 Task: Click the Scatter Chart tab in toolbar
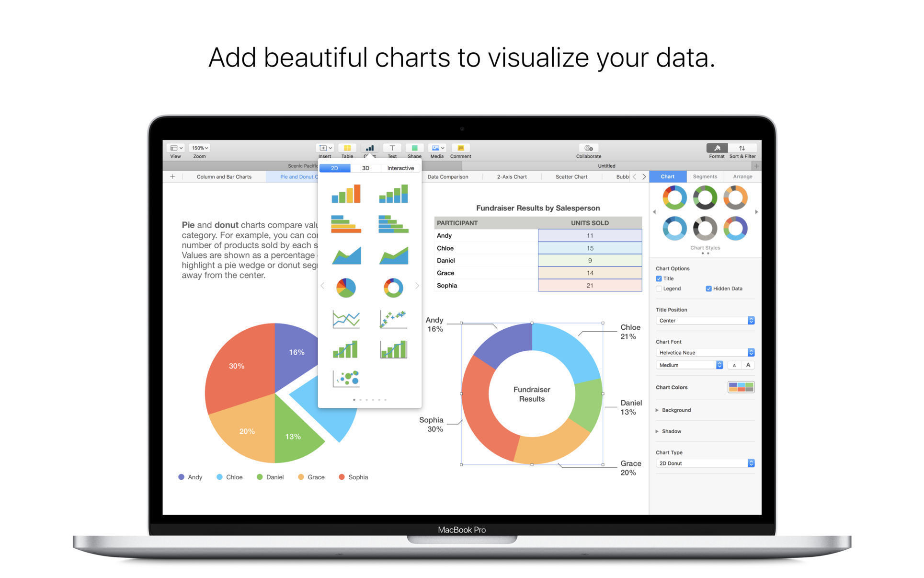(x=571, y=176)
